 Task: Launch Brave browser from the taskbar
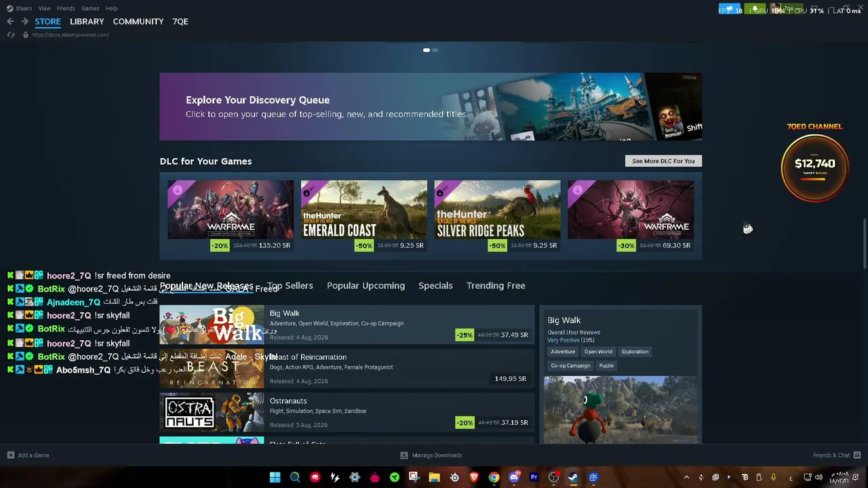pyautogui.click(x=474, y=477)
